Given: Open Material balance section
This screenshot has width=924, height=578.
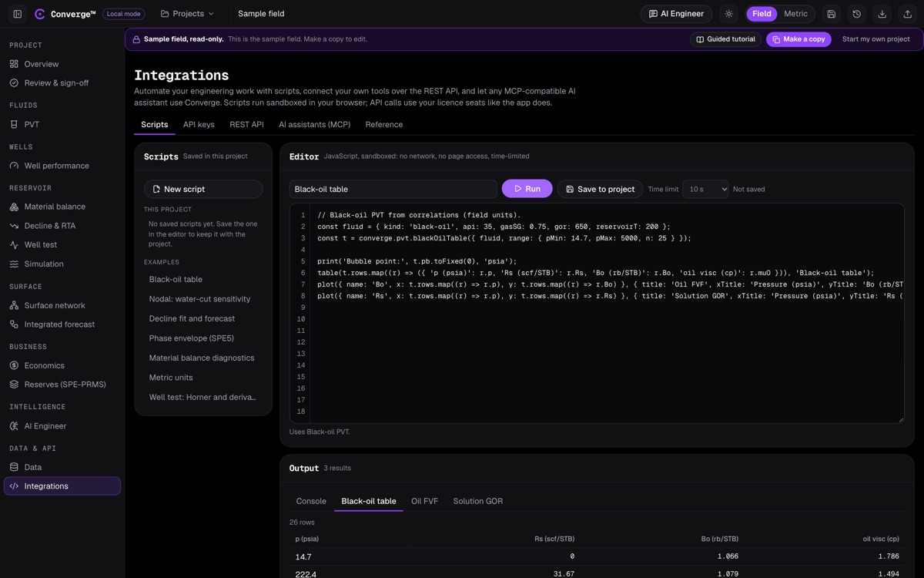Looking at the screenshot, I should pos(62,207).
